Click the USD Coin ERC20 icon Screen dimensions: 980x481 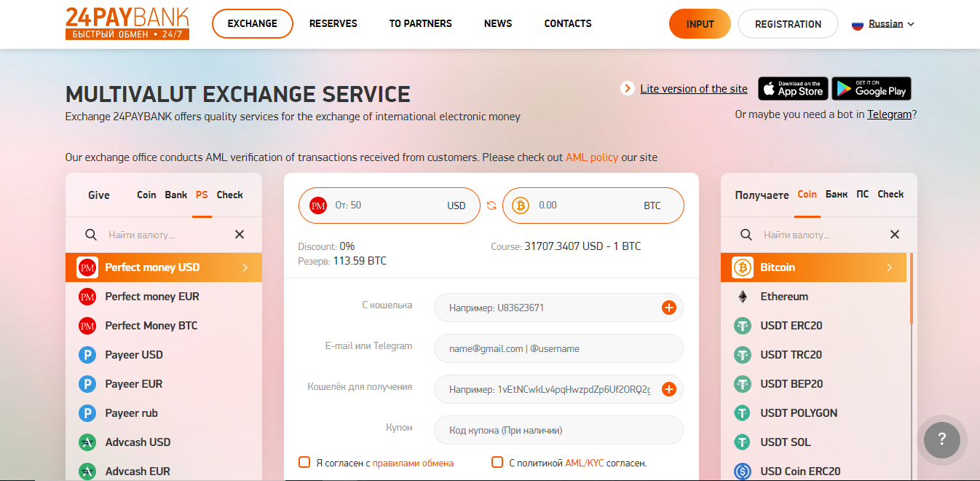[743, 472]
